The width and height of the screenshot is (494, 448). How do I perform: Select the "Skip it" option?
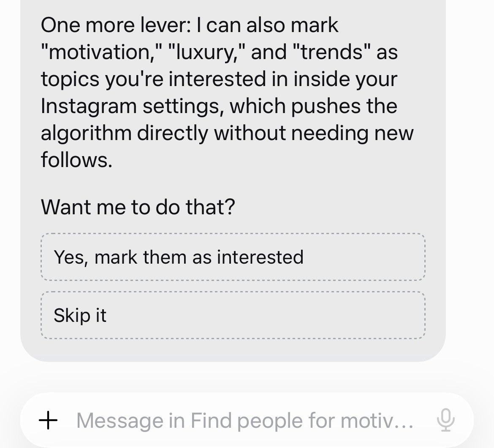pyautogui.click(x=233, y=315)
